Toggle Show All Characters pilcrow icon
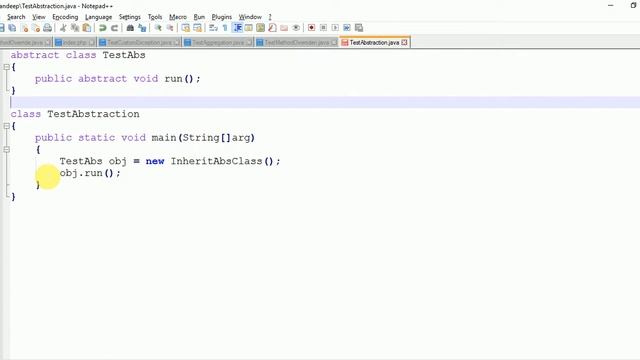Screen dimensions: 640x360 coord(225,28)
